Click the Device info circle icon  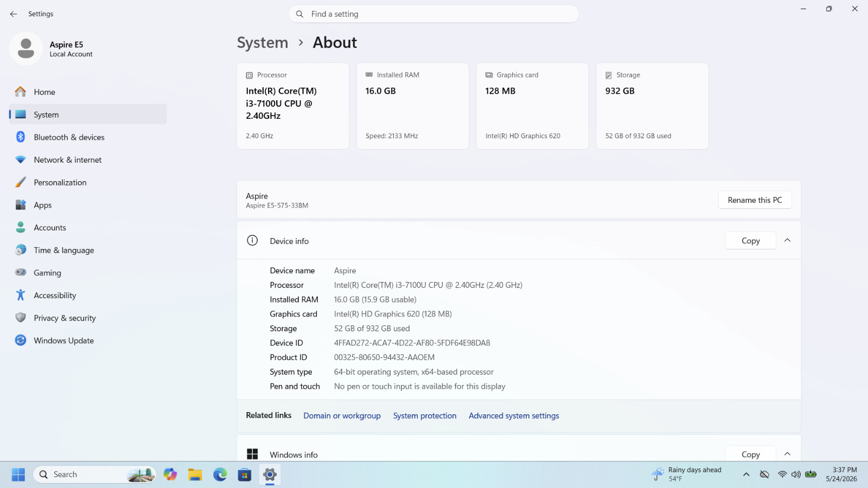pos(252,240)
